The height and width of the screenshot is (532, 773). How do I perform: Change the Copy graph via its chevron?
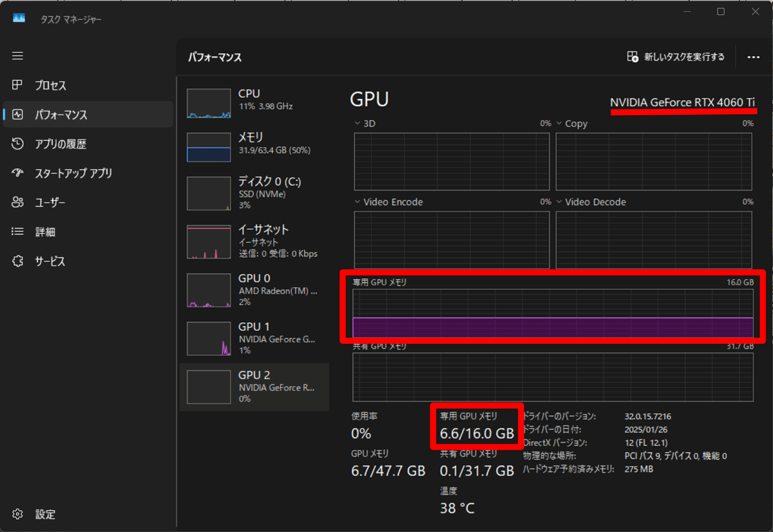point(559,123)
